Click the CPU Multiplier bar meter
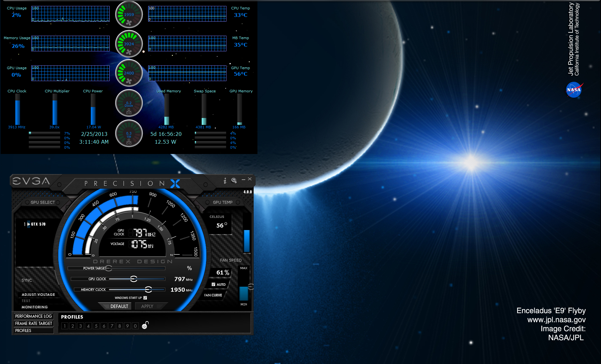The width and height of the screenshot is (601, 364). 55,109
